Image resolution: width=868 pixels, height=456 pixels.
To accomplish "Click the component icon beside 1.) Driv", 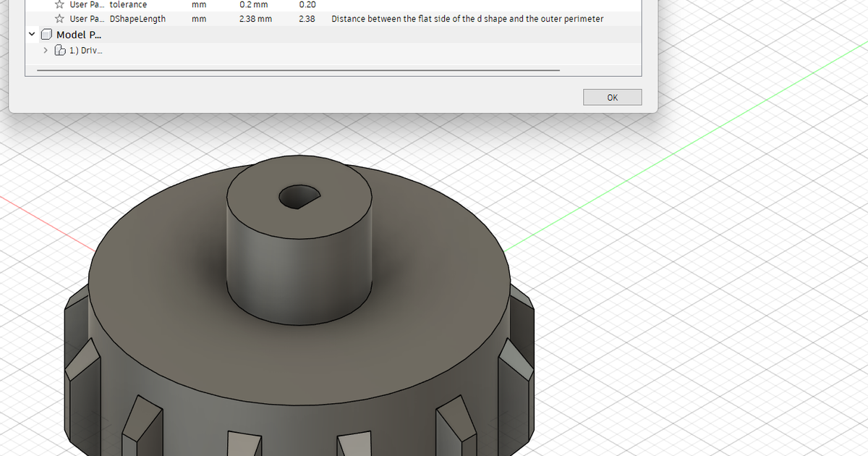I will (x=59, y=50).
